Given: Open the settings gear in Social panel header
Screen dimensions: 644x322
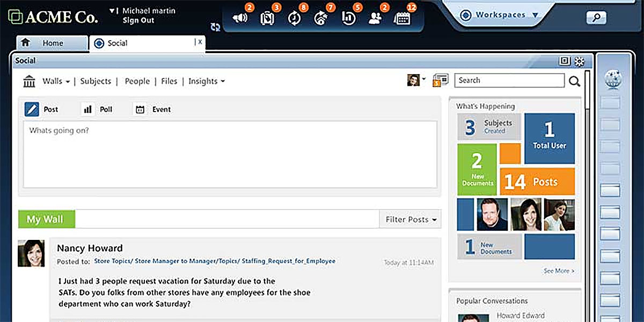Looking at the screenshot, I should (x=580, y=61).
